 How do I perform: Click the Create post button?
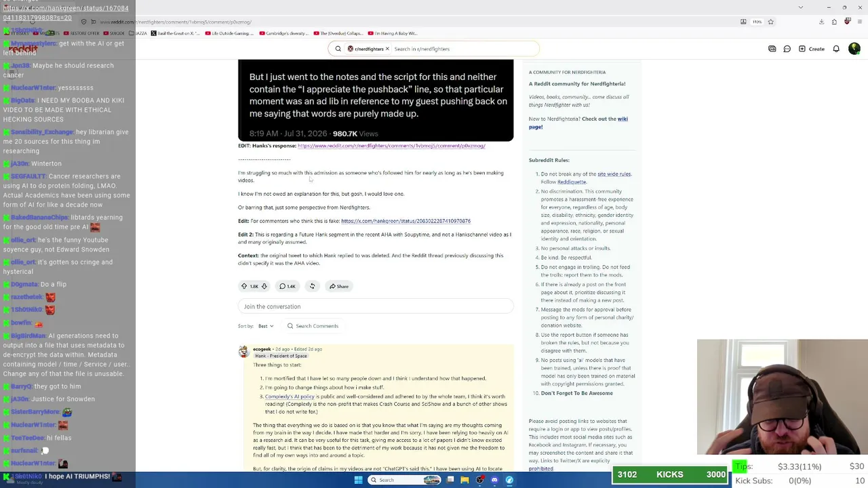pyautogui.click(x=812, y=49)
